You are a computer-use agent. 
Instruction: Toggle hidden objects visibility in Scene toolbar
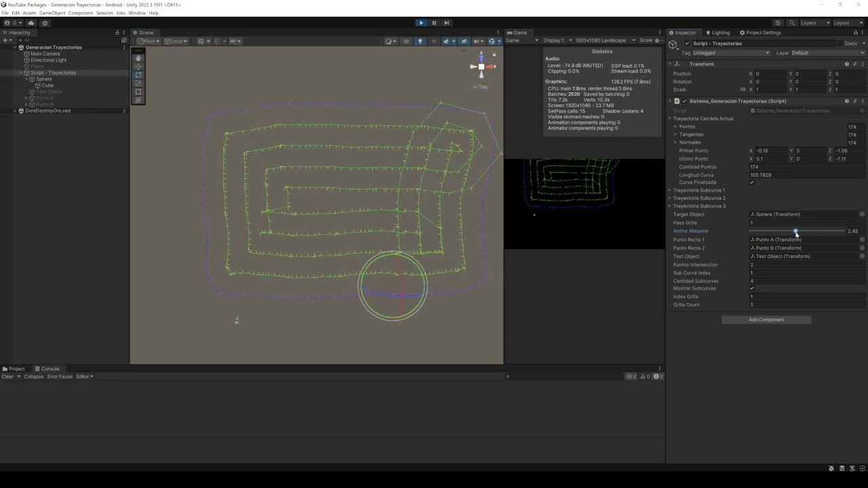click(464, 41)
